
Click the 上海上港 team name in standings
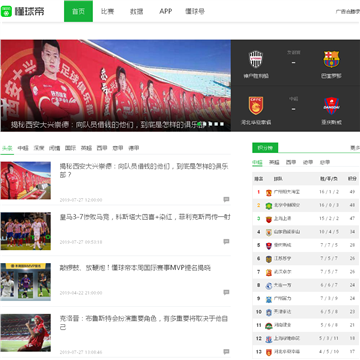(282, 219)
